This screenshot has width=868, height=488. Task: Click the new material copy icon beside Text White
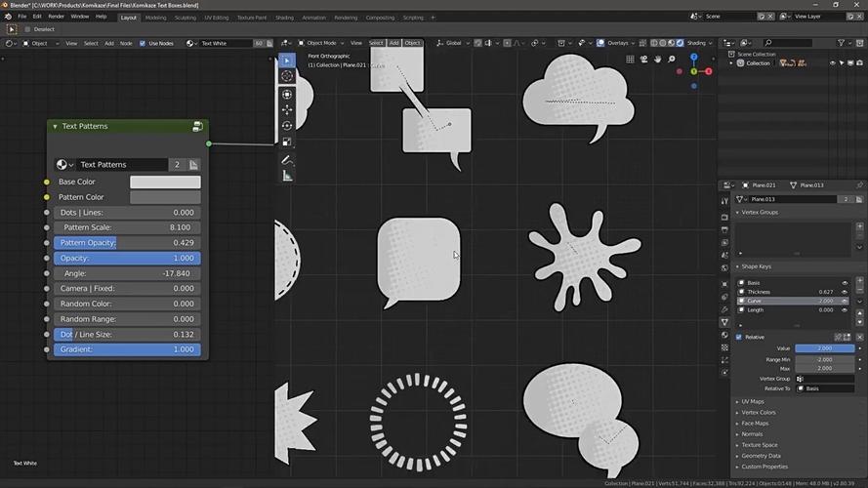point(269,43)
